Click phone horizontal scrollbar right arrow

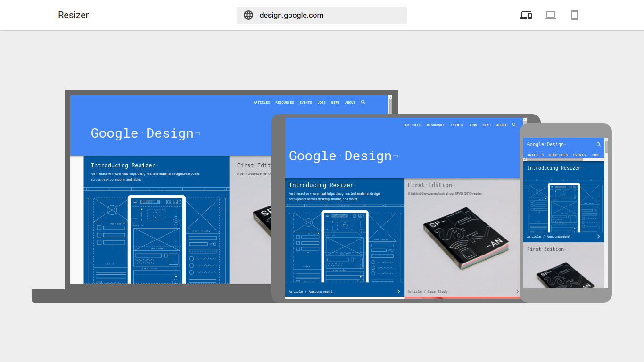603,159
